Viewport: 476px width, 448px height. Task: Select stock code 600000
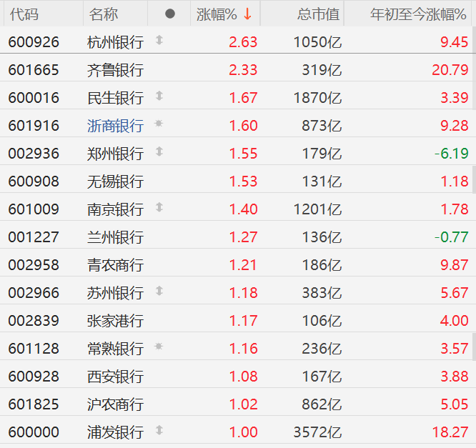tap(34, 432)
